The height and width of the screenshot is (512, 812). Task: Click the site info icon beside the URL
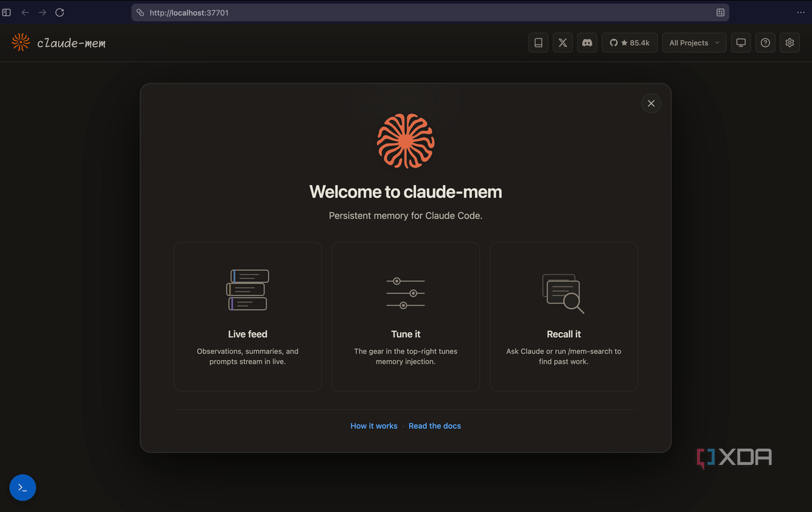pos(140,12)
